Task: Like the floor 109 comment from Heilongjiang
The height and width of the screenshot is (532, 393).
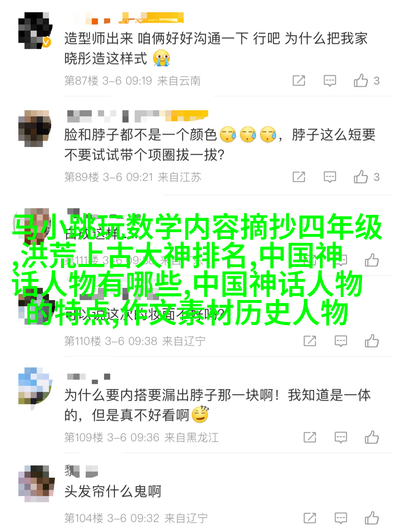Action: coord(372,437)
